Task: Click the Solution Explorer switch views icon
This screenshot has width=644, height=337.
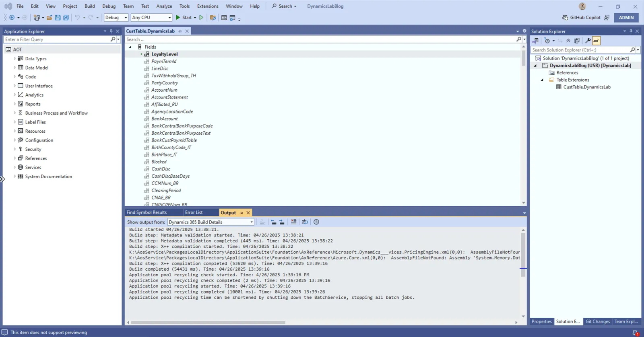Action: tap(535, 41)
